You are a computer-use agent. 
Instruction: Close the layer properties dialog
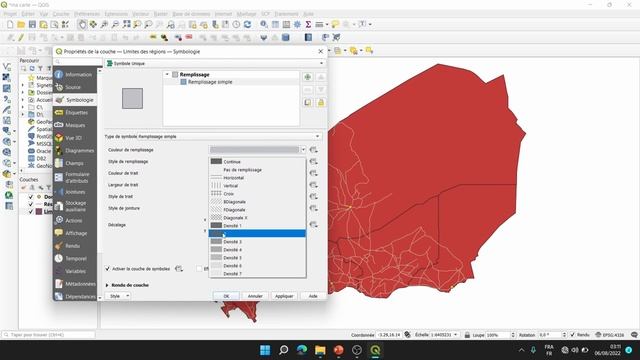[320, 51]
